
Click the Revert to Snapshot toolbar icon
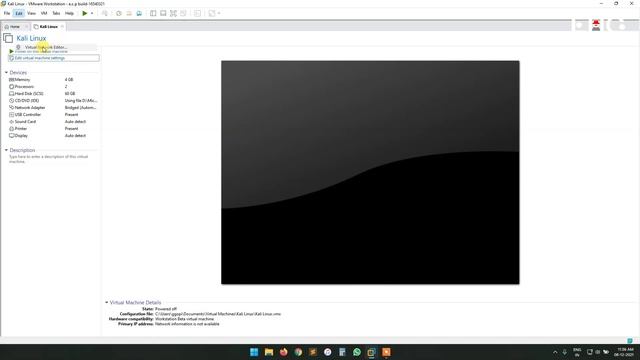tap(129, 13)
